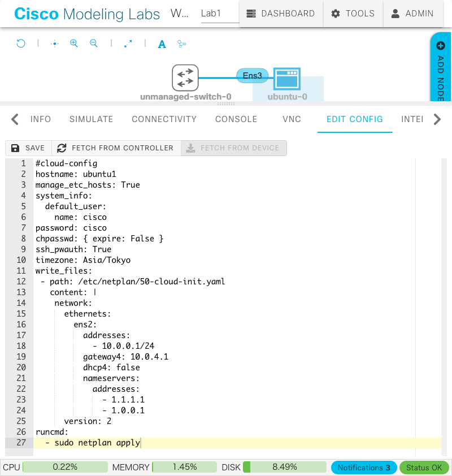This screenshot has height=476, width=452.
Task: Click the CPU usage bar
Action: (65, 467)
